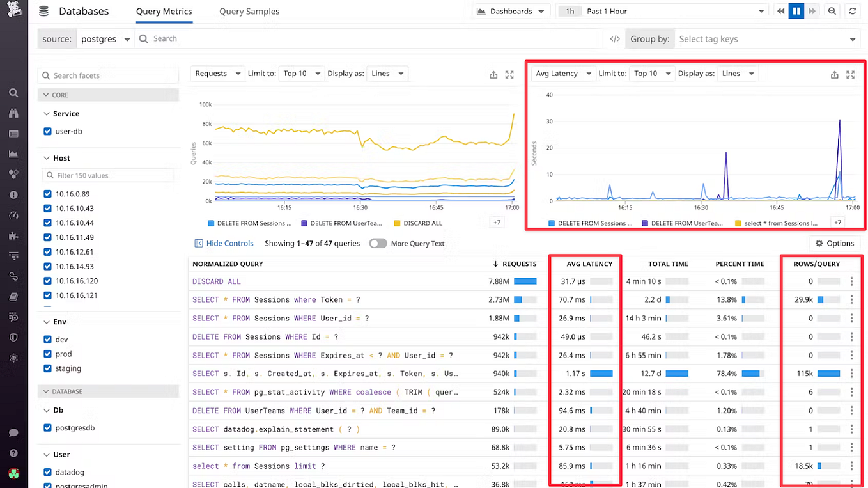The width and height of the screenshot is (868, 488).
Task: Open the Avg Latency metric dropdown
Action: 562,74
